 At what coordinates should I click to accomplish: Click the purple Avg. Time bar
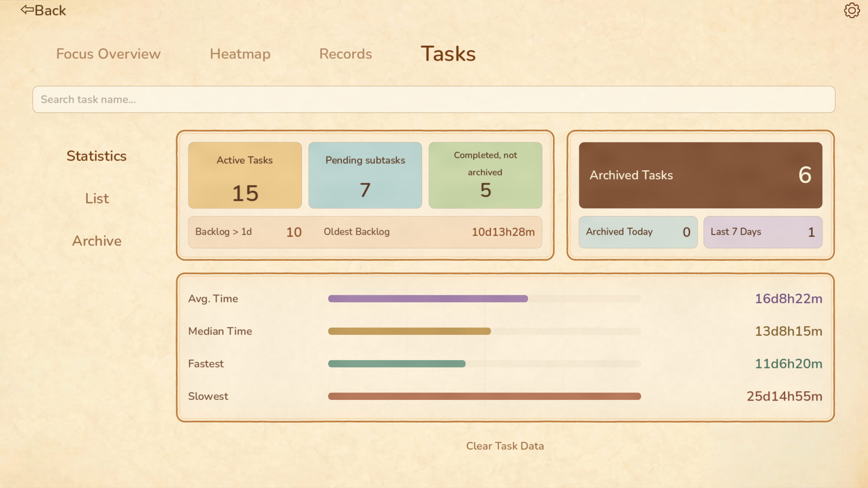pyautogui.click(x=428, y=299)
